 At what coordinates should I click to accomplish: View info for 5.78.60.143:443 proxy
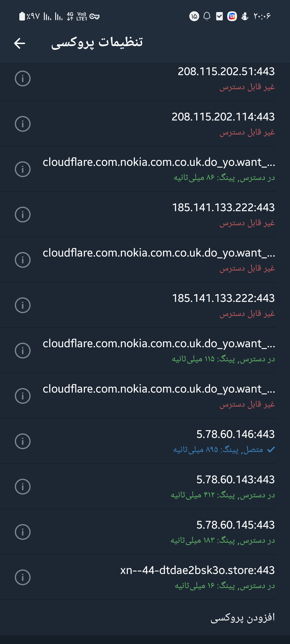(23, 487)
